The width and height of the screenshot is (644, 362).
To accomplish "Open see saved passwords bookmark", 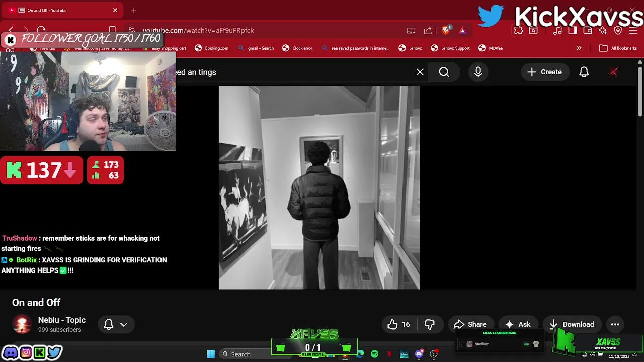I will tap(356, 48).
